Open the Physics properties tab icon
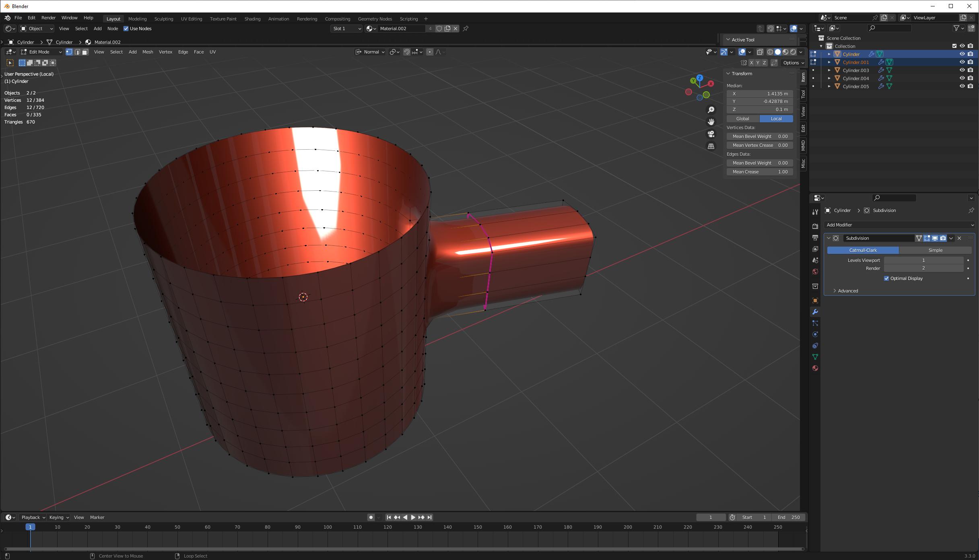This screenshot has height=560, width=979. click(x=815, y=334)
